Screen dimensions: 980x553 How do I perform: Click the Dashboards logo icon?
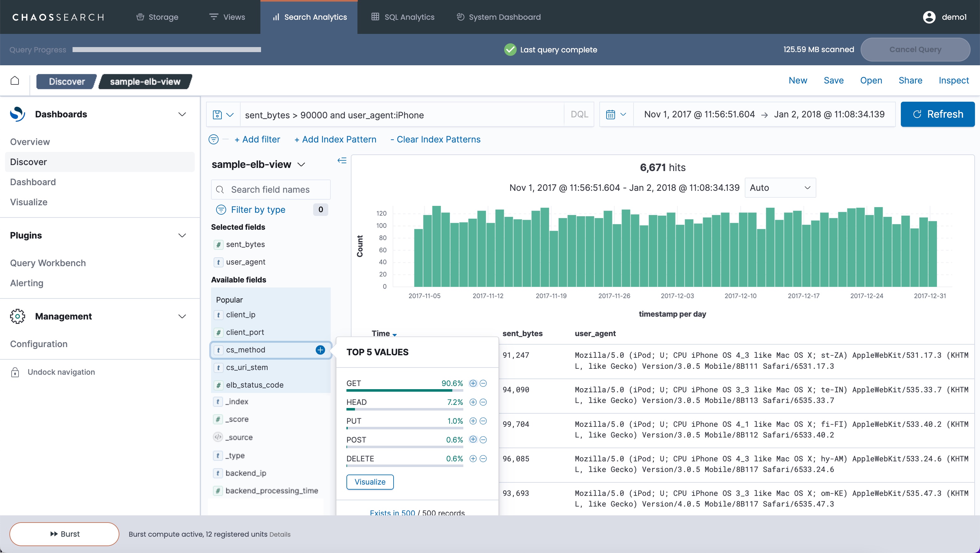(x=18, y=114)
